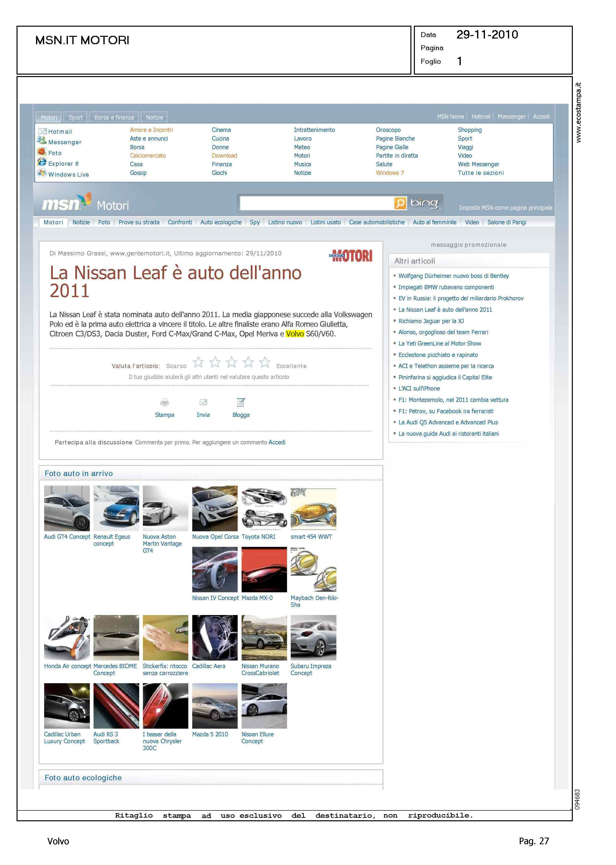The image size is (616, 865).
Task: Click the Blogga notepad icon
Action: tap(241, 402)
